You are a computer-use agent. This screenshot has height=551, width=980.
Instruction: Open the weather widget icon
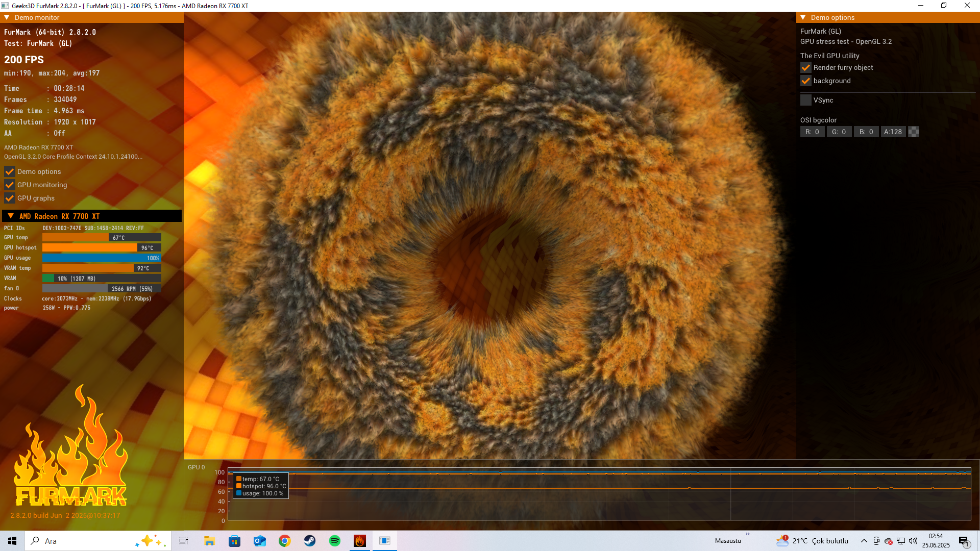point(782,541)
